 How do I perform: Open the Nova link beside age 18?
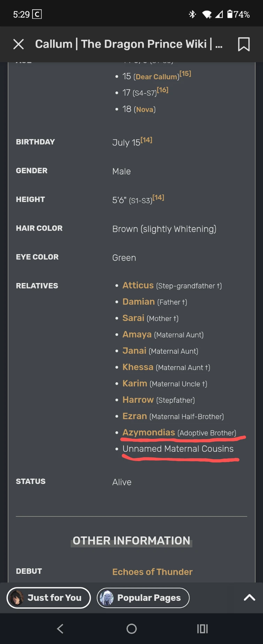[x=145, y=110]
